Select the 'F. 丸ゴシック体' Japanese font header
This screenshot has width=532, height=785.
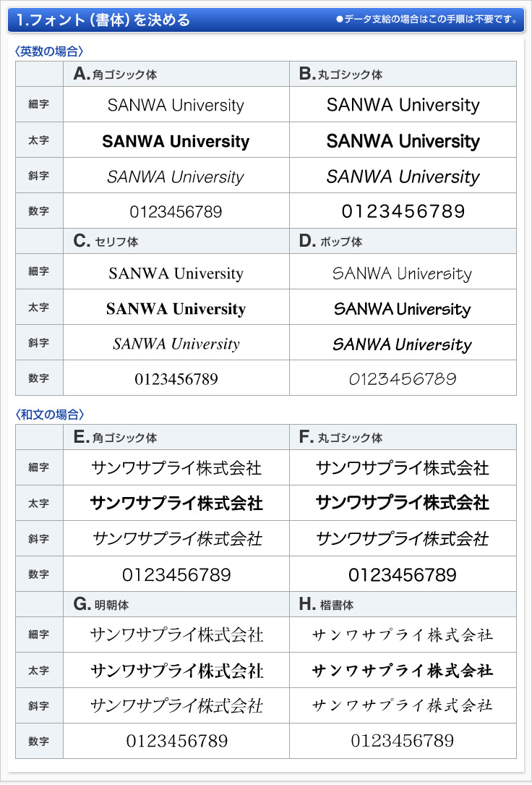pos(340,437)
